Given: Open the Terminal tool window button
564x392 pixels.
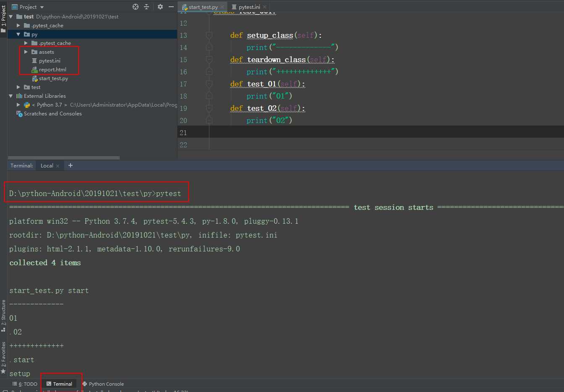Looking at the screenshot, I should (x=59, y=384).
